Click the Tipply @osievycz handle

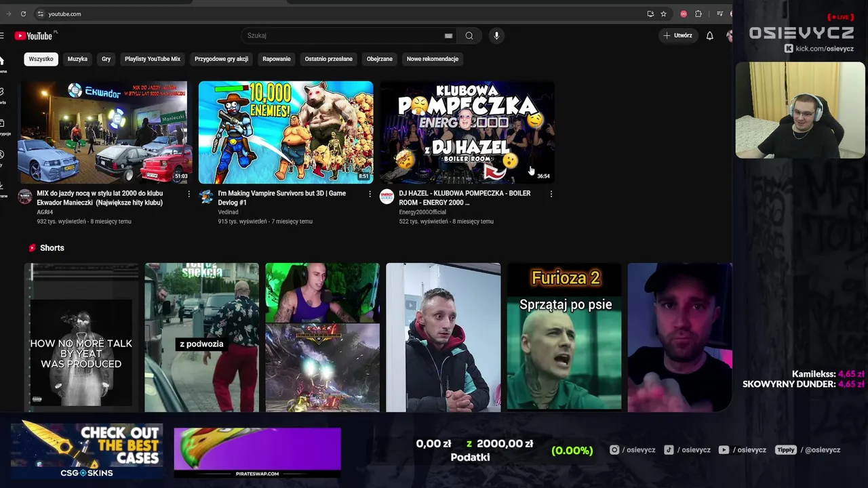[x=808, y=450]
